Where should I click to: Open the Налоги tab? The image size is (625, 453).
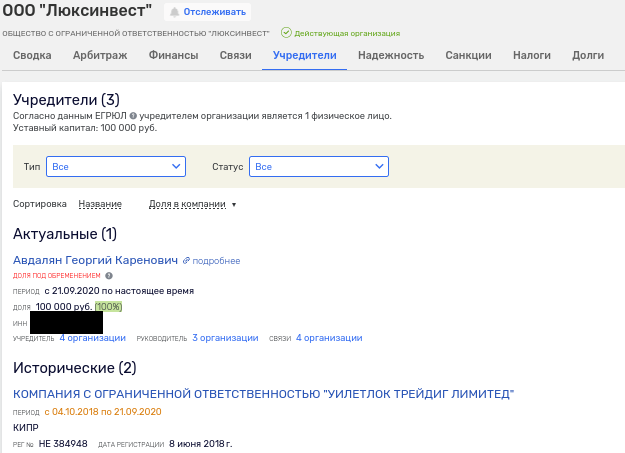[x=532, y=55]
